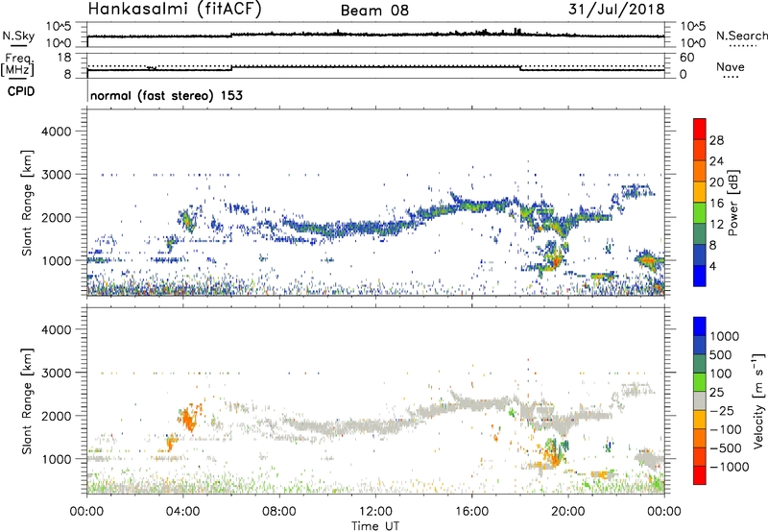Click the 'Power [dB]' colorbar title

(732, 203)
